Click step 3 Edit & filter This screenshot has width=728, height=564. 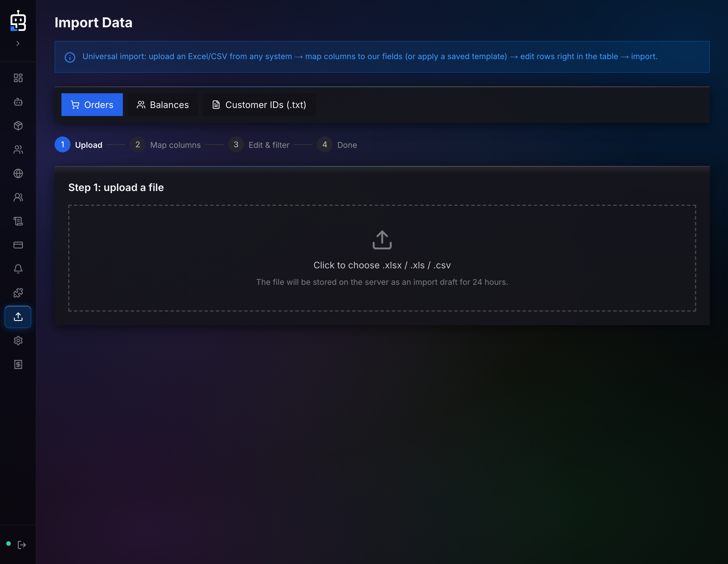259,145
